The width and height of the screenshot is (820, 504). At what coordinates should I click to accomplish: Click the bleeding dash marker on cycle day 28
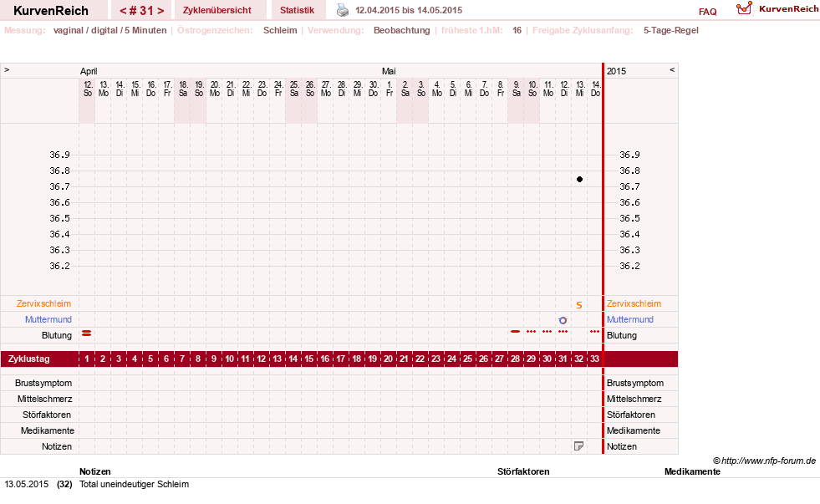515,332
